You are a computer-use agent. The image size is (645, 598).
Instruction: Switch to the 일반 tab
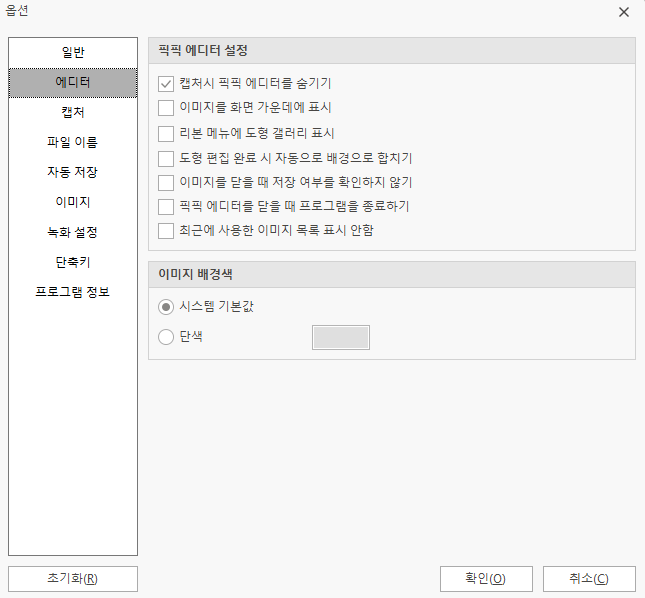[x=73, y=53]
